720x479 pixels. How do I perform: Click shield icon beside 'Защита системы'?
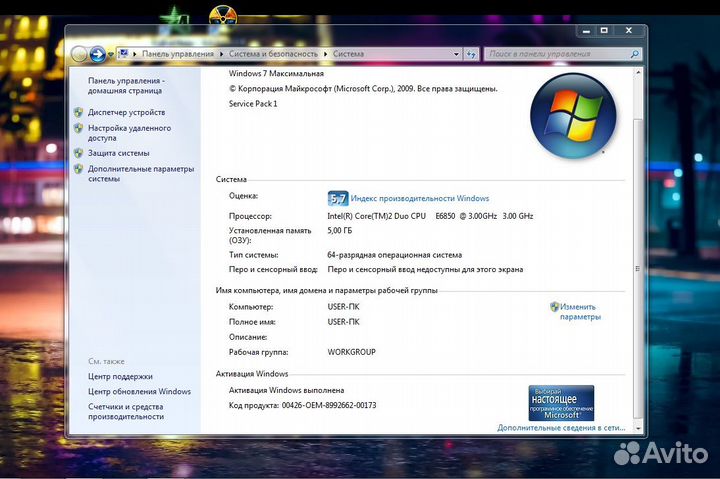click(x=79, y=153)
